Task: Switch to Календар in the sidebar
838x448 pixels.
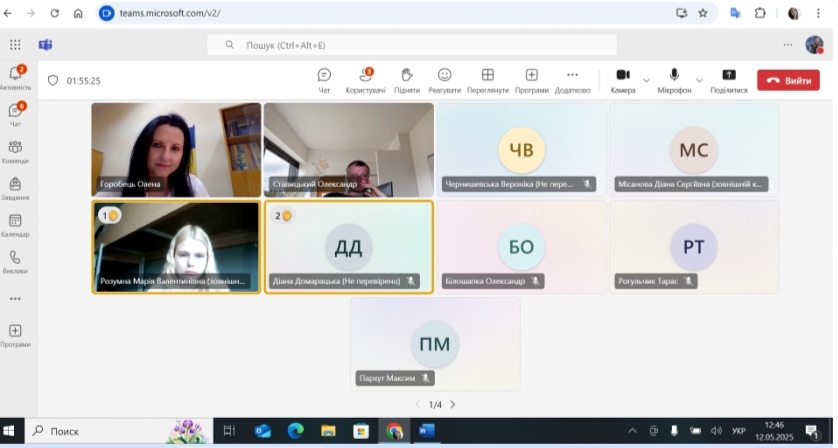Action: [15, 224]
